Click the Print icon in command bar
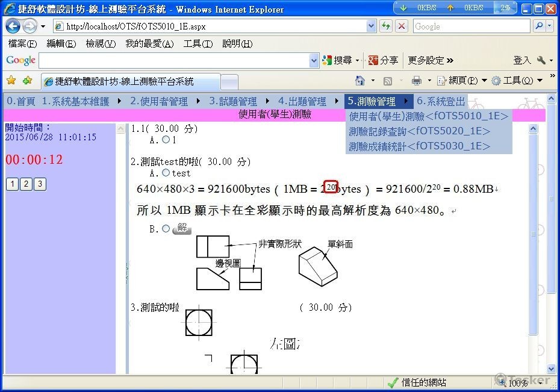This screenshot has height=392, width=560. click(416, 81)
